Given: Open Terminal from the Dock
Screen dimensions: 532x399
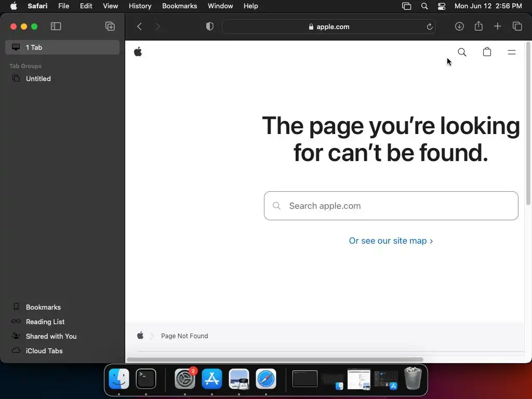Looking at the screenshot, I should [146, 379].
